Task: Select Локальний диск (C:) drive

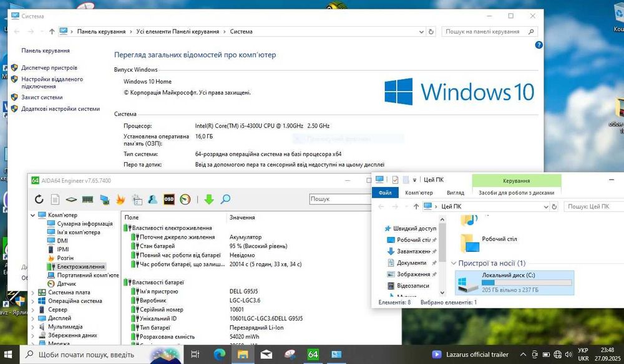Action: [515, 282]
